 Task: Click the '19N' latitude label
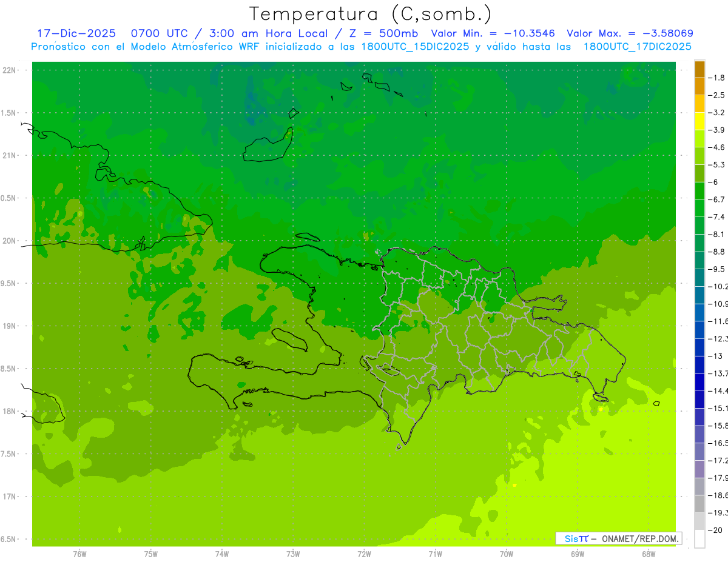(x=9, y=326)
